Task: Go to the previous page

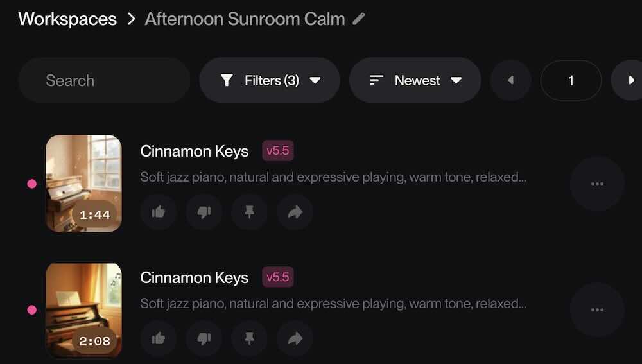Action: tap(511, 80)
